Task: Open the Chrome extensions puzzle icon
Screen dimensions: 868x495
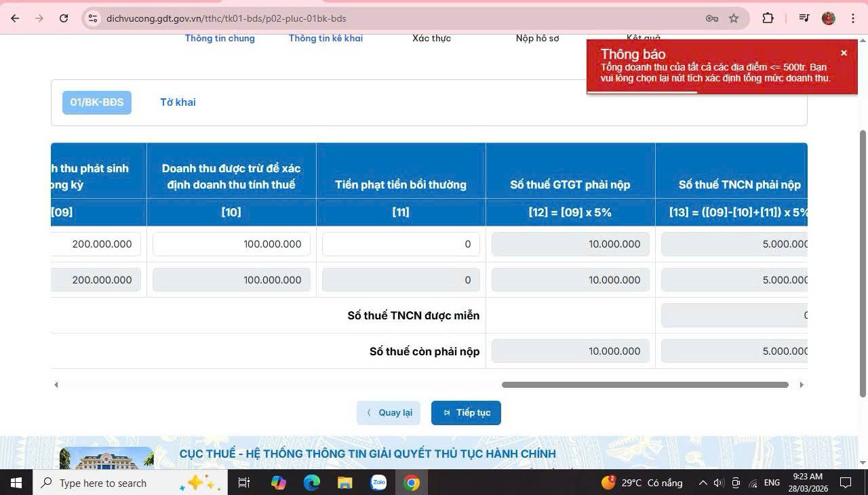Action: [768, 18]
